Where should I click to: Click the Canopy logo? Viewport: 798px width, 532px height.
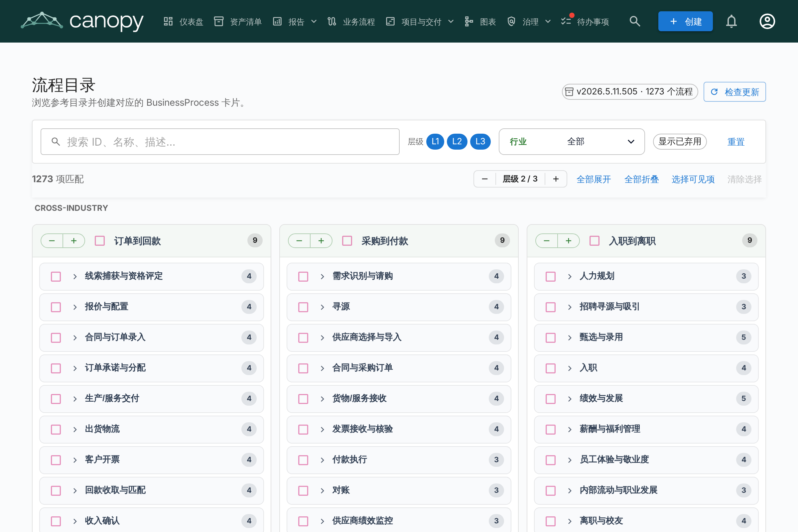(82, 21)
